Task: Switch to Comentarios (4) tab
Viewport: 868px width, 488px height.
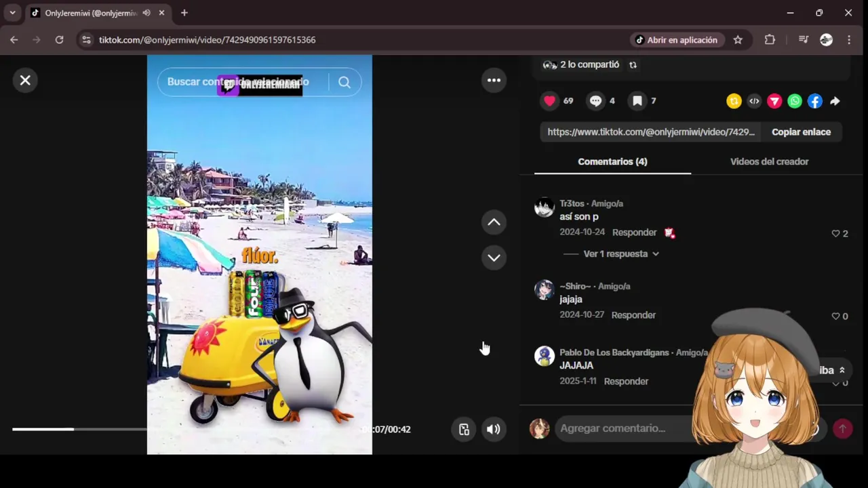Action: (612, 161)
